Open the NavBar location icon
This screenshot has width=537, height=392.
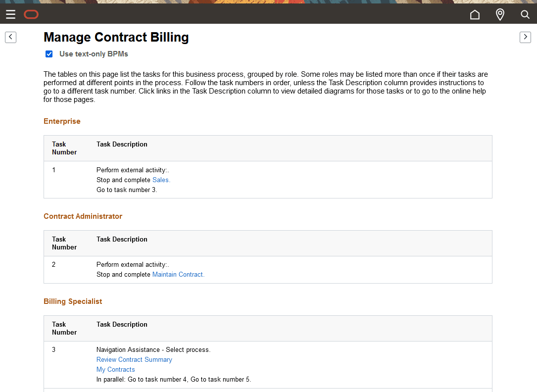[500, 14]
